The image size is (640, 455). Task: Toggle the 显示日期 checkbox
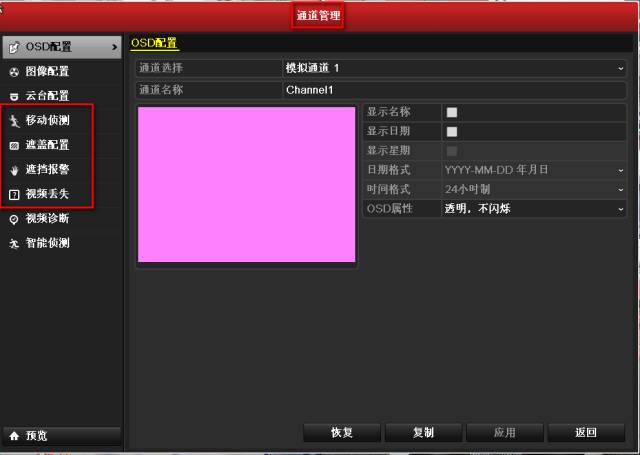(452, 131)
